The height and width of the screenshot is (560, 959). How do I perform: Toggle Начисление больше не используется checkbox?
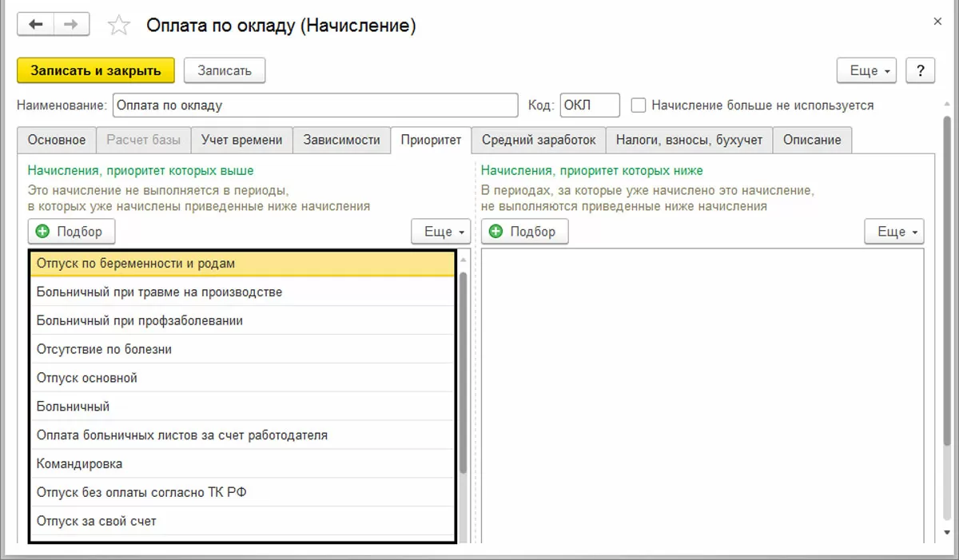pos(638,105)
